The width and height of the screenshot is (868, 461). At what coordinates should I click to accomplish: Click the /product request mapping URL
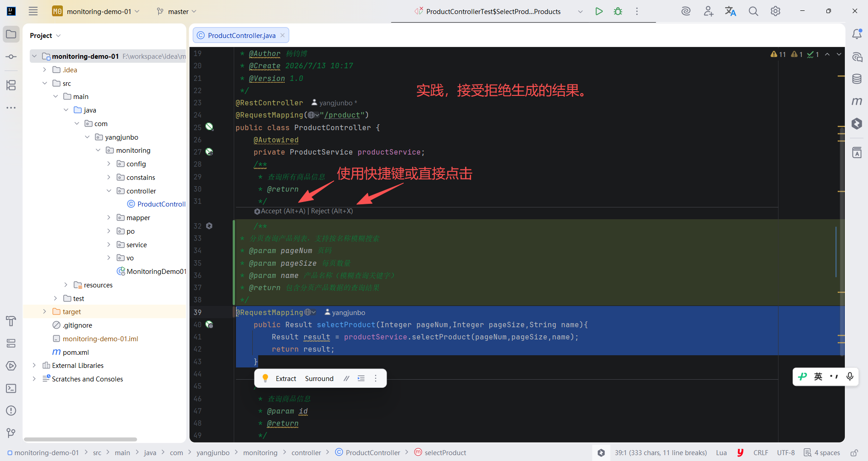point(342,115)
